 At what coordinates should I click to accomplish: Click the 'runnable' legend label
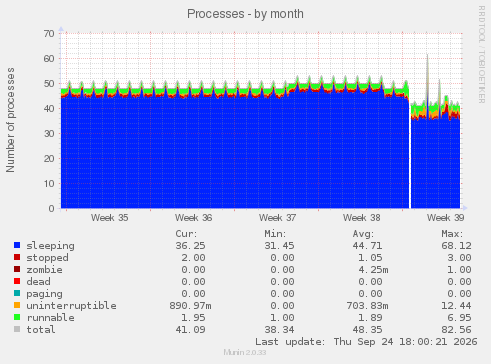coord(50,318)
